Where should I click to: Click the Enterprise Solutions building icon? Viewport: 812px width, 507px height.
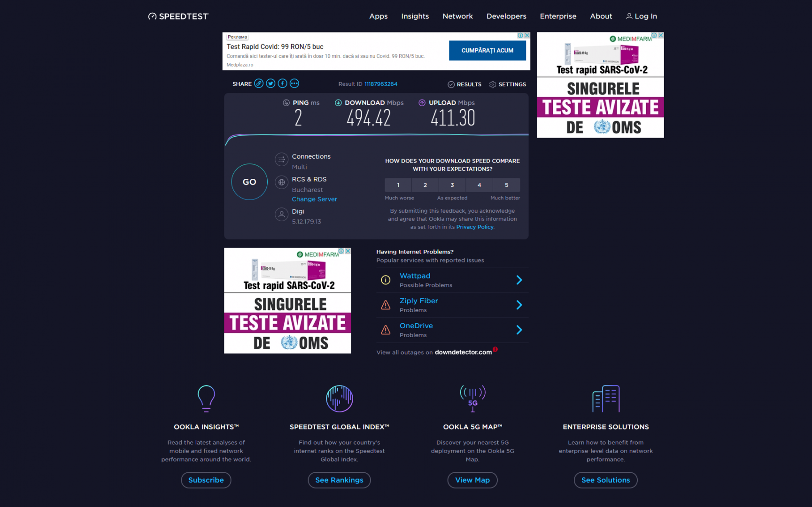click(x=606, y=399)
